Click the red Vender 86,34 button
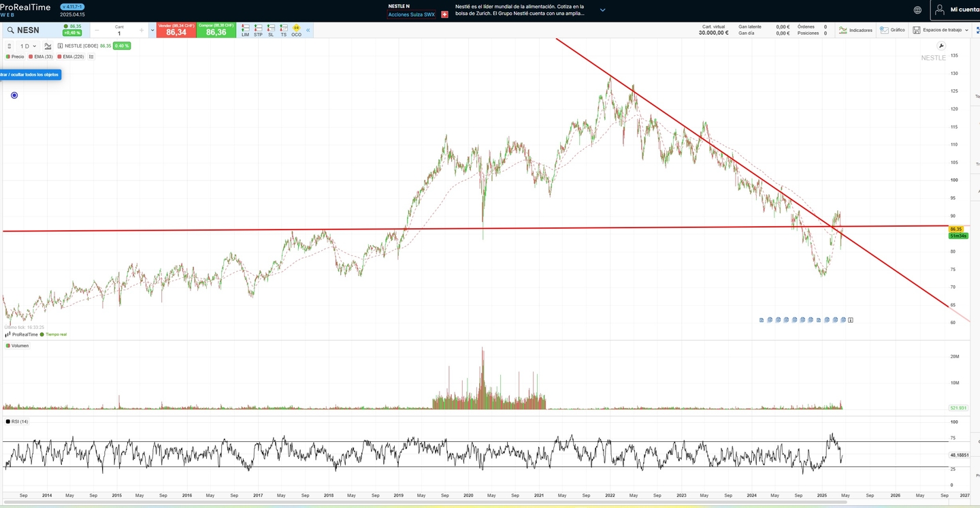The height and width of the screenshot is (508, 980). pyautogui.click(x=176, y=30)
